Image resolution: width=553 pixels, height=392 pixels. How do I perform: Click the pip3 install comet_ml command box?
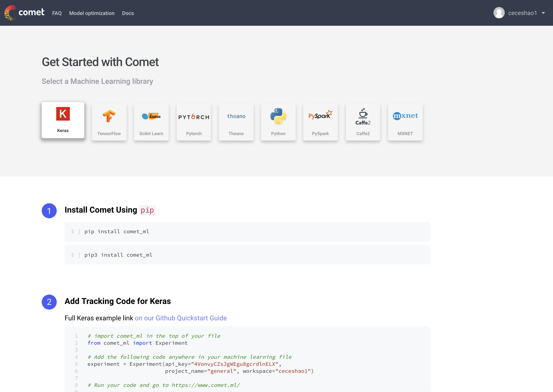click(x=247, y=255)
